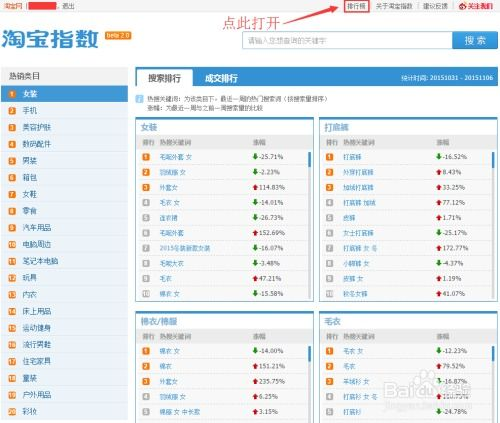Image resolution: width=500 pixels, height=423 pixels.
Task: Click the blue info icon beside 热搜关键词 note
Action: tap(139, 99)
